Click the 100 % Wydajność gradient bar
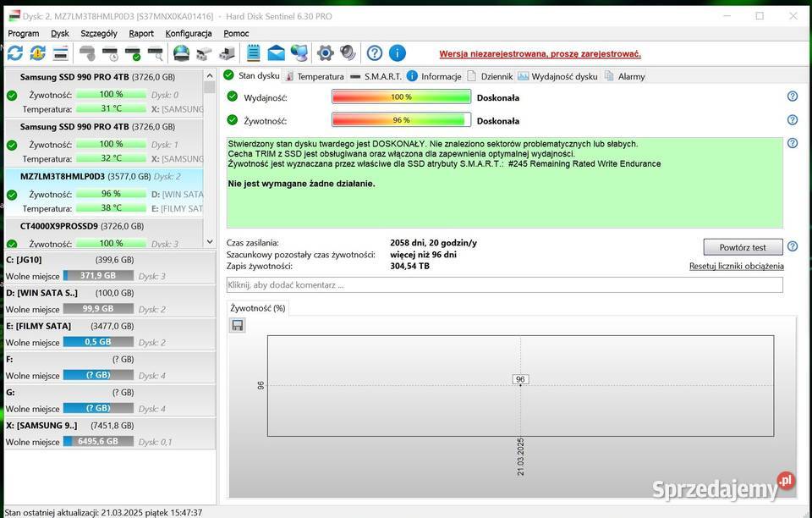812x518 pixels. coord(401,96)
